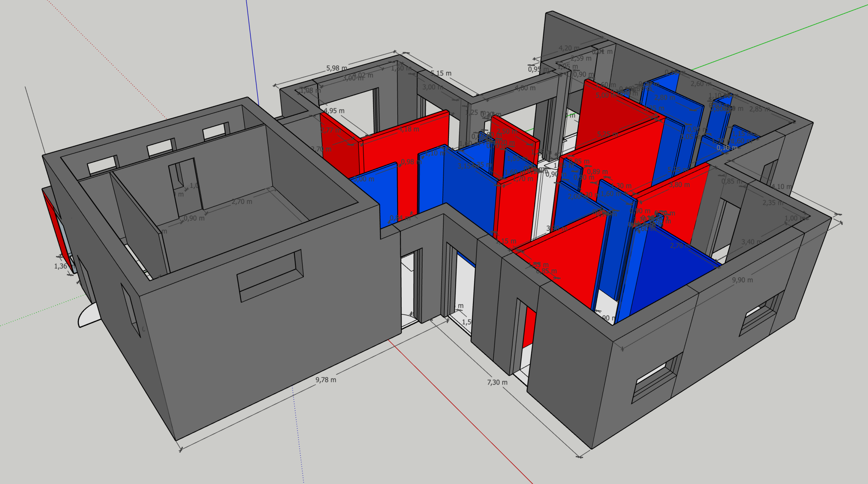
Task: Click the 4,80 m dimension text
Action: point(525,88)
